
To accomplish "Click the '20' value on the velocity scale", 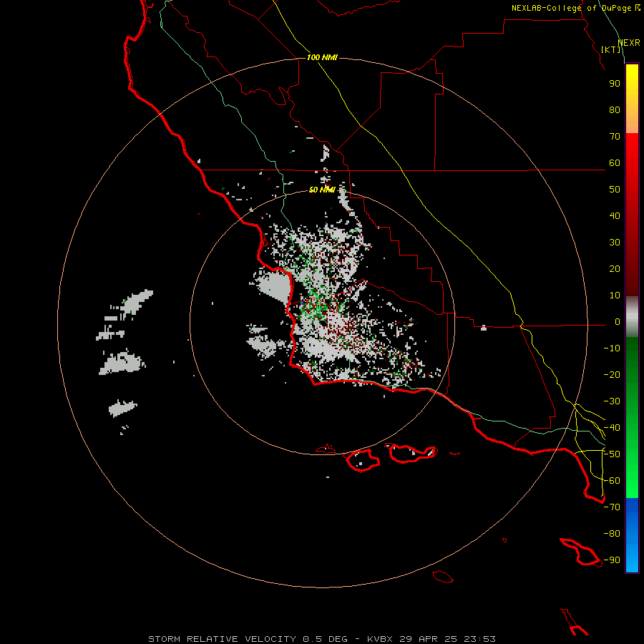I will 615,268.
